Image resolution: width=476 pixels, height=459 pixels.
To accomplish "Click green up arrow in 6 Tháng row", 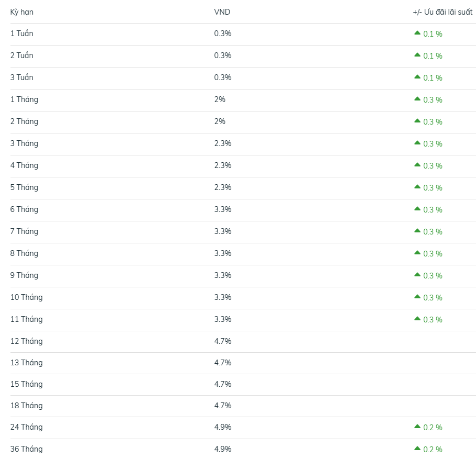I will [417, 209].
